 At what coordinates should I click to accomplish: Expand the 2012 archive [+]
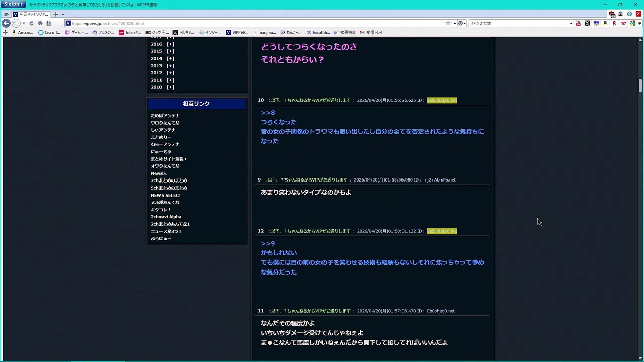tap(170, 73)
